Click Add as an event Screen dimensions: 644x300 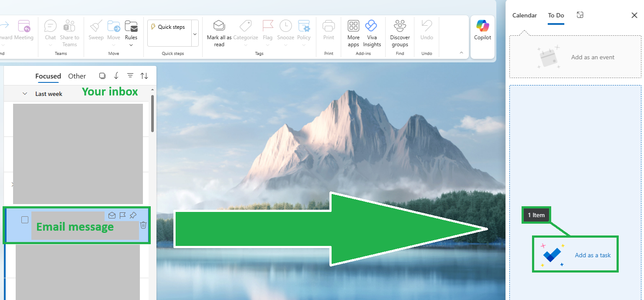pyautogui.click(x=575, y=57)
